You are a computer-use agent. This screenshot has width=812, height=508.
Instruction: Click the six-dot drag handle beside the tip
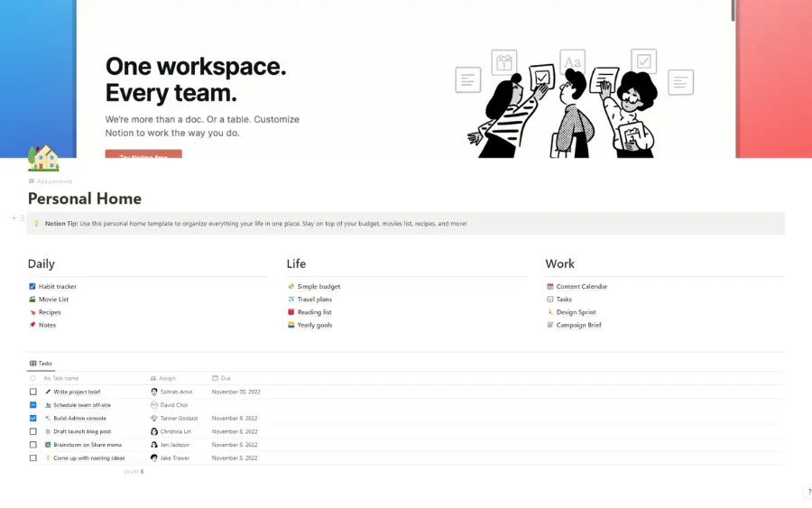(x=22, y=217)
